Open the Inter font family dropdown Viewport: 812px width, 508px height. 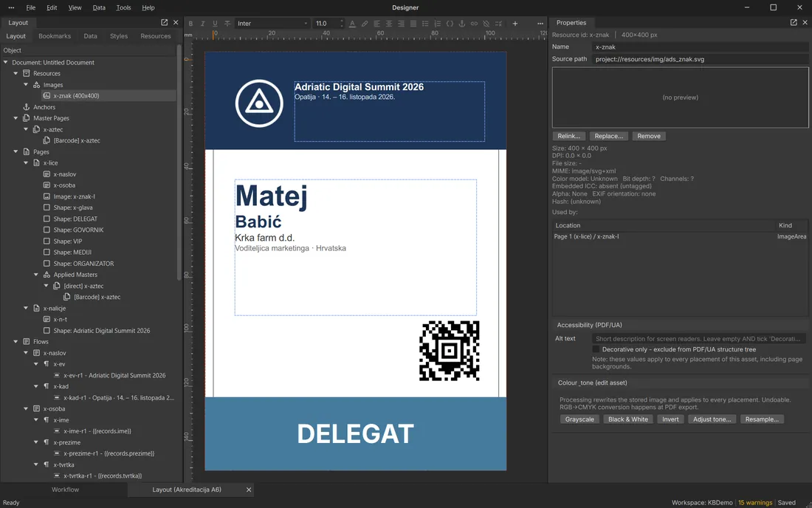[272, 24]
